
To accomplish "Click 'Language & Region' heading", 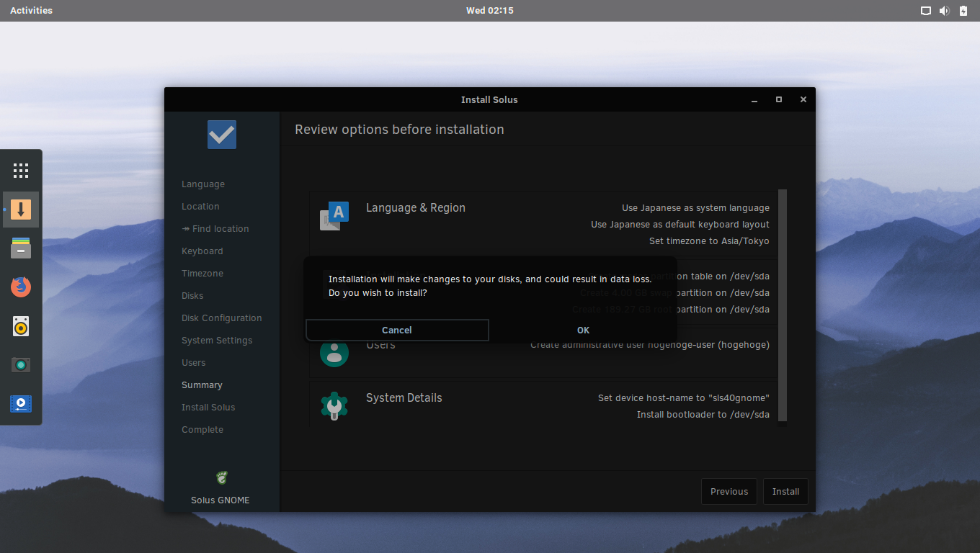I will click(416, 208).
